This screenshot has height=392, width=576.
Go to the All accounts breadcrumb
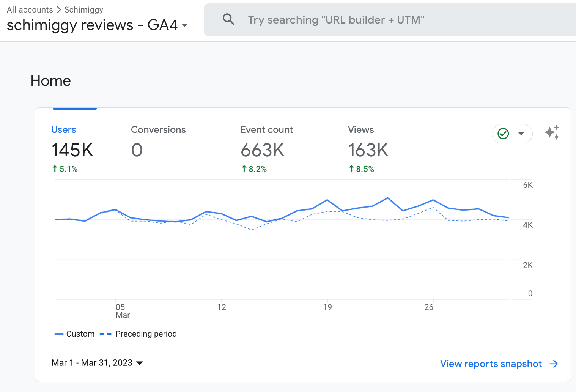[x=30, y=10]
